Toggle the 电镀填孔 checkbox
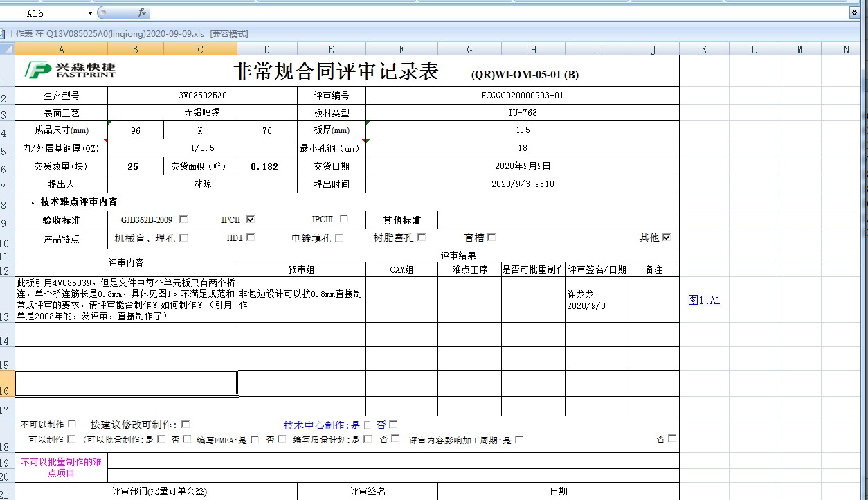 point(339,238)
